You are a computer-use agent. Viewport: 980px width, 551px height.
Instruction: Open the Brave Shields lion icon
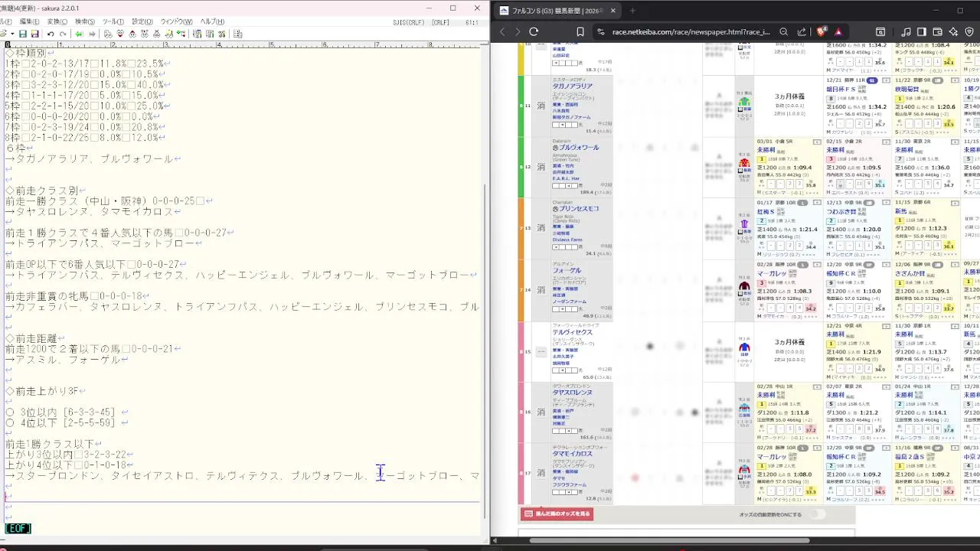[822, 31]
